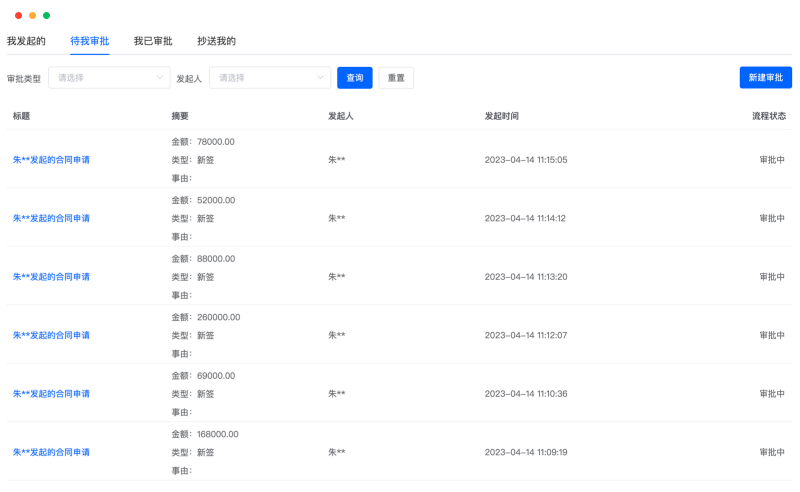800x492 pixels.
Task: Go to the 抄送我的 tab
Action: pos(216,41)
